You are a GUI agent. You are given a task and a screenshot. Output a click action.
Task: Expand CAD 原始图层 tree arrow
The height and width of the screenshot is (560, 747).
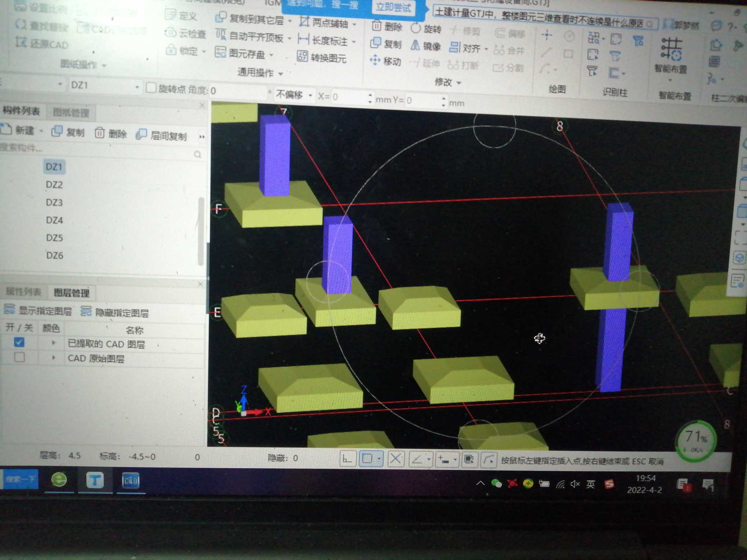pyautogui.click(x=54, y=358)
